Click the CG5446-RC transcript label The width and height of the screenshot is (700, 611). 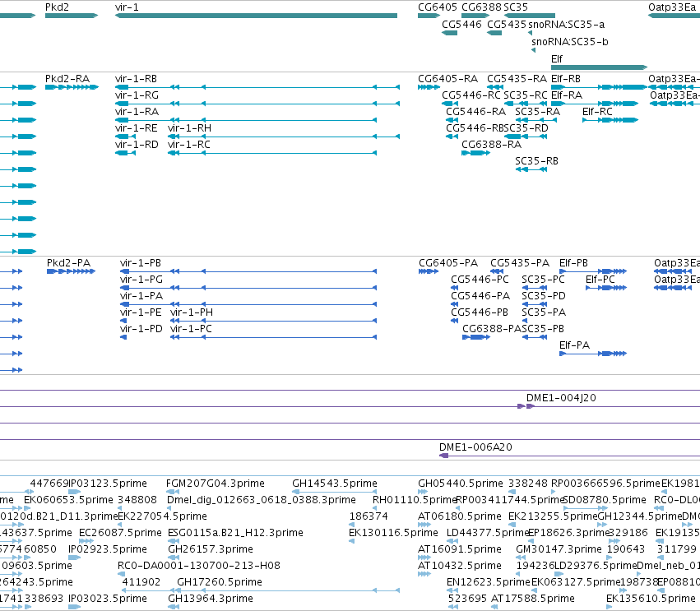pos(471,95)
